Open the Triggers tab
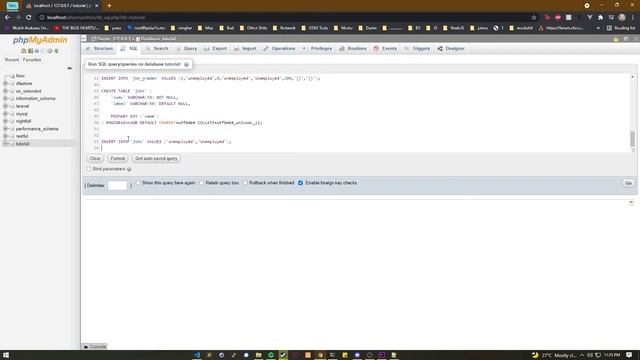The height and width of the screenshot is (360, 640). pos(417,49)
